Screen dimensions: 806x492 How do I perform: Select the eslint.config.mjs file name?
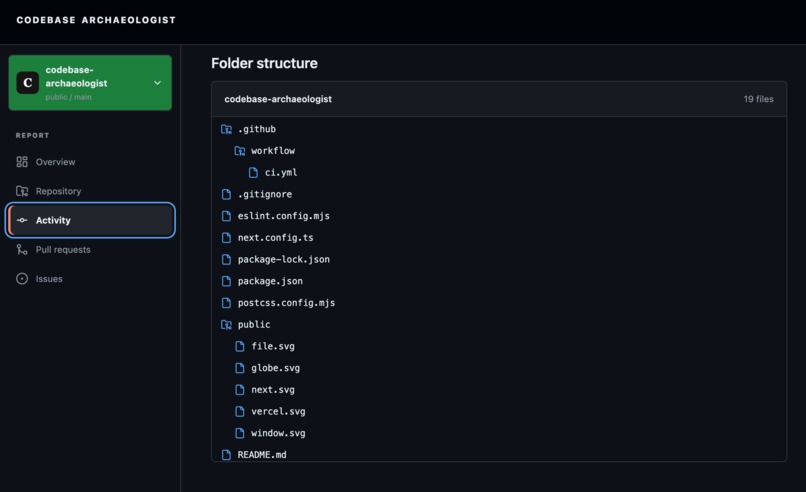[x=284, y=216]
